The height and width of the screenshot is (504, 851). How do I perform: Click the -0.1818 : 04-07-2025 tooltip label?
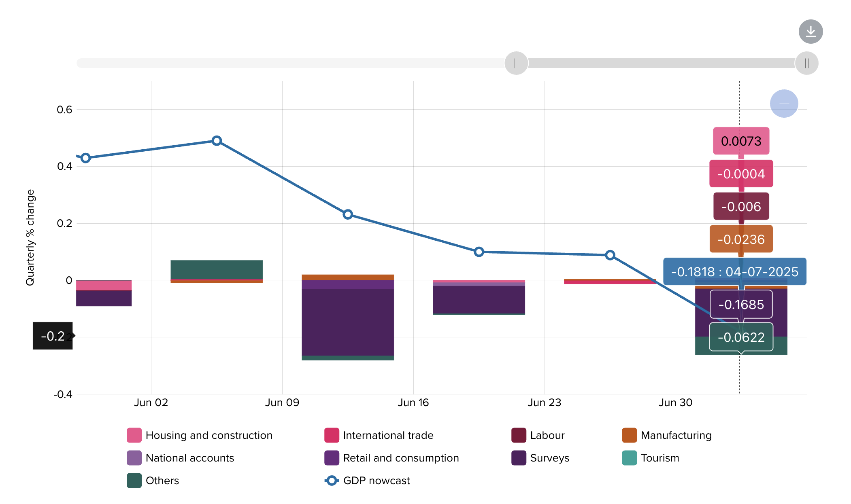tap(734, 272)
